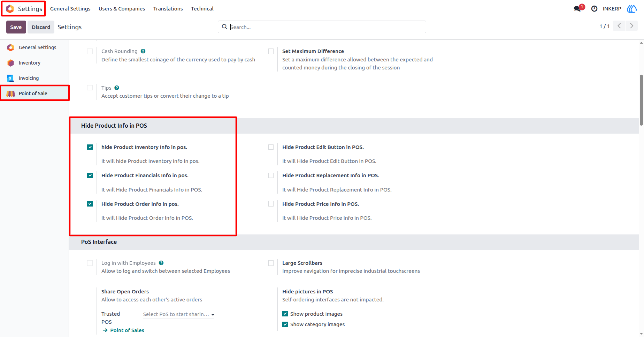Enable Hide Product Edit Button in POS
This screenshot has width=644, height=337.
pos(271,147)
